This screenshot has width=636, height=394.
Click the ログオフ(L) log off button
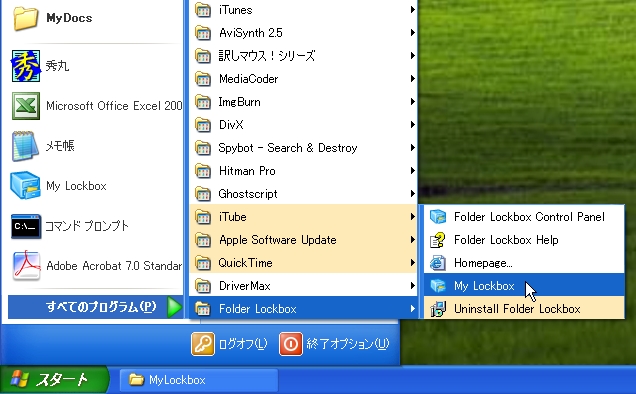tap(230, 344)
